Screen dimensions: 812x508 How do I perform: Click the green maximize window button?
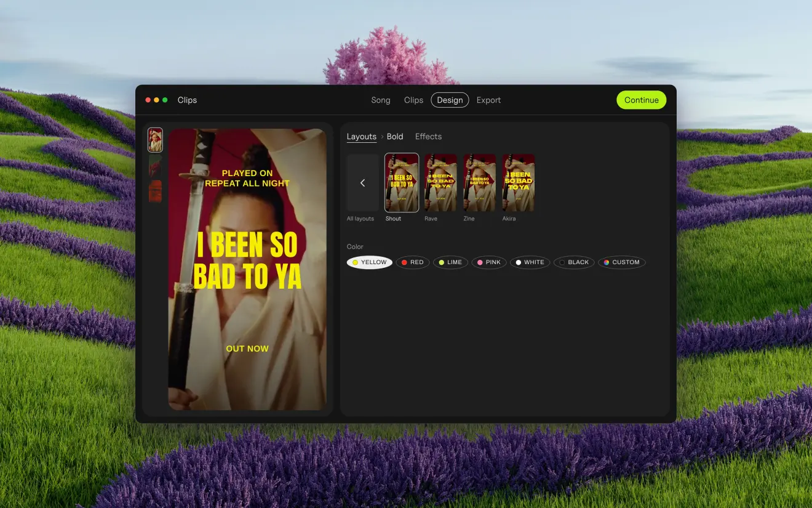pos(165,100)
